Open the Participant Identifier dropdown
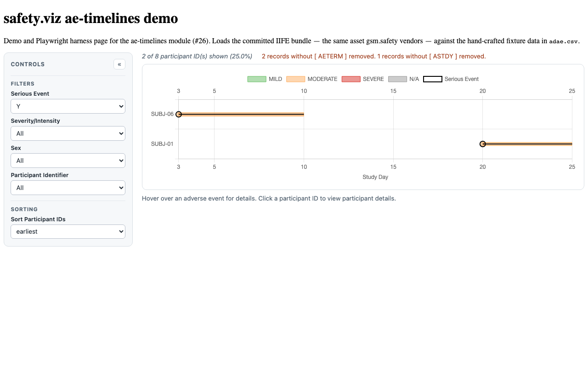 pos(68,188)
